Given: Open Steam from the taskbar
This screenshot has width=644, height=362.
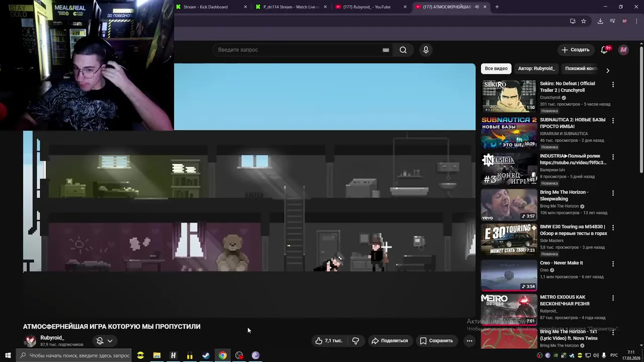Looking at the screenshot, I should click(206, 355).
